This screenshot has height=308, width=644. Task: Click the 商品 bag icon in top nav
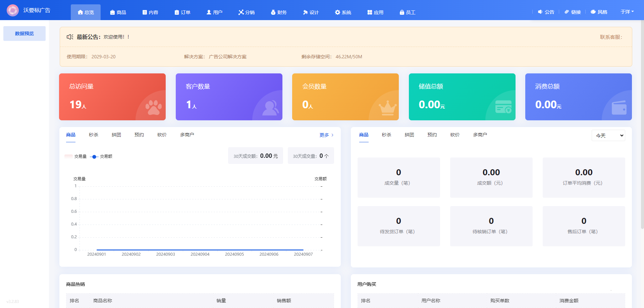[x=112, y=12]
